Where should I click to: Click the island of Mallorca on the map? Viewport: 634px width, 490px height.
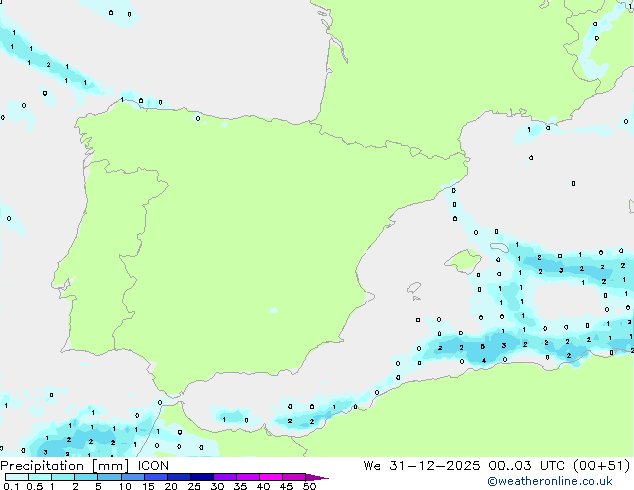463,261
